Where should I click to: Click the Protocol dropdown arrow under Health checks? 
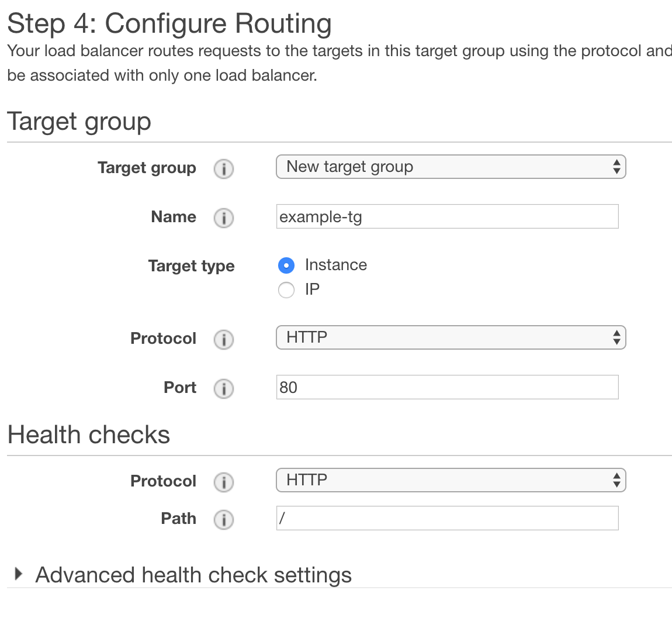point(616,479)
